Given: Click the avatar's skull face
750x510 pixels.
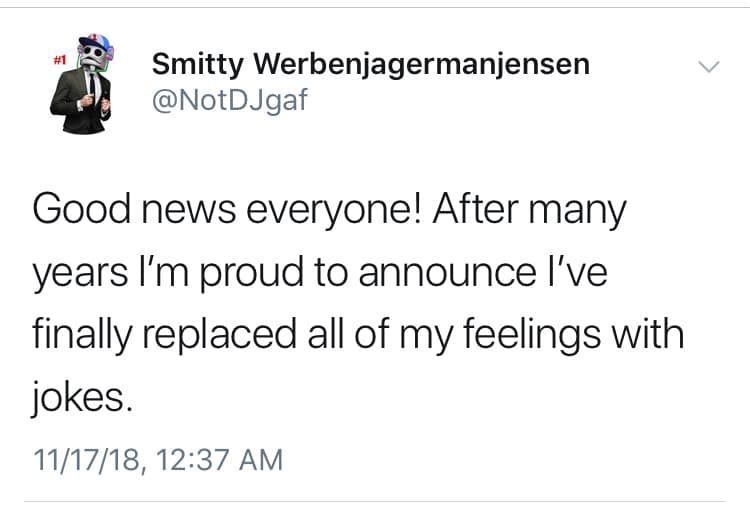Looking at the screenshot, I should [x=93, y=56].
